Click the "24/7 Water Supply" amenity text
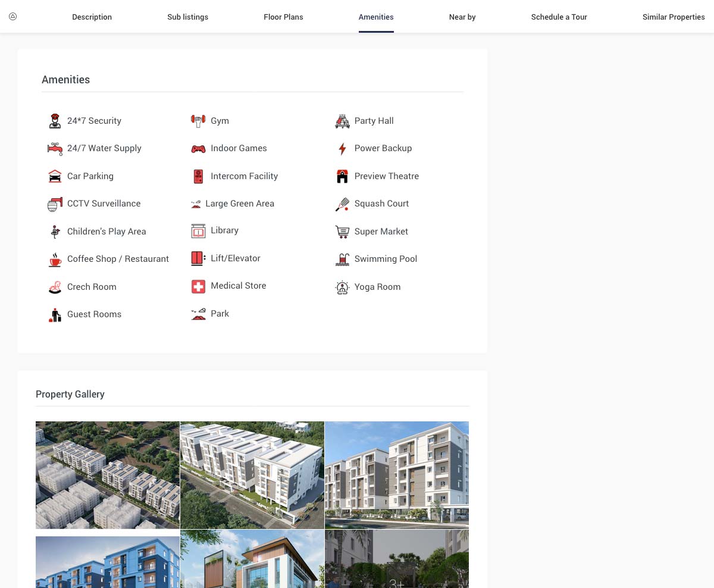The width and height of the screenshot is (714, 588). coord(104,148)
